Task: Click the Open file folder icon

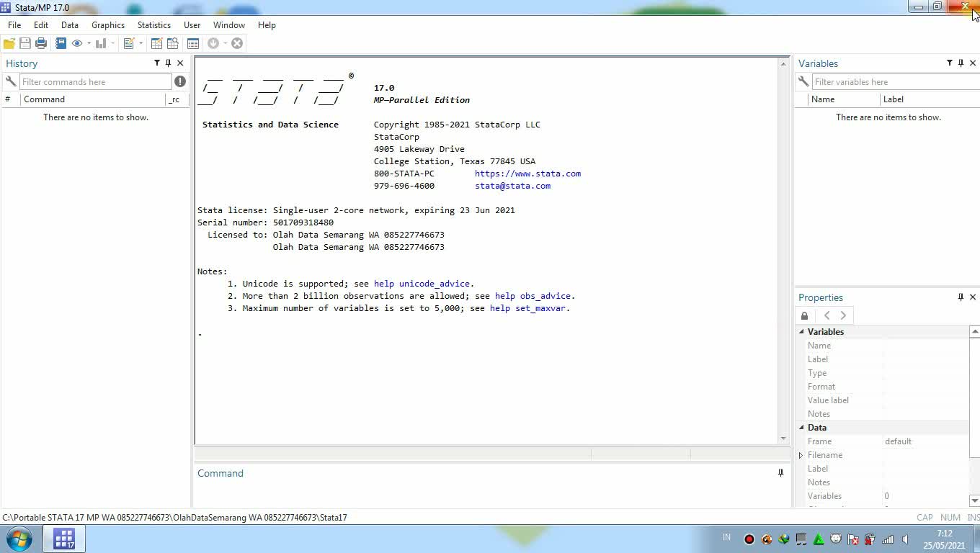Action: click(x=9, y=43)
